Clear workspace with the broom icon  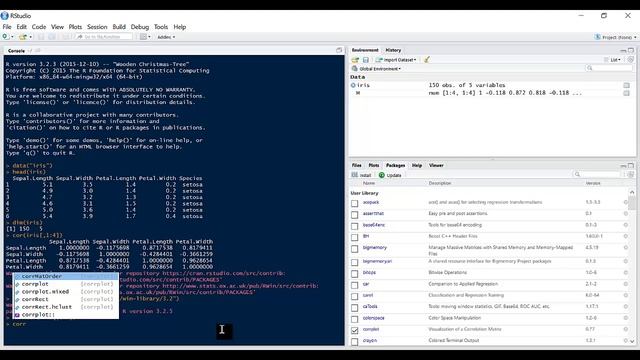[427, 60]
